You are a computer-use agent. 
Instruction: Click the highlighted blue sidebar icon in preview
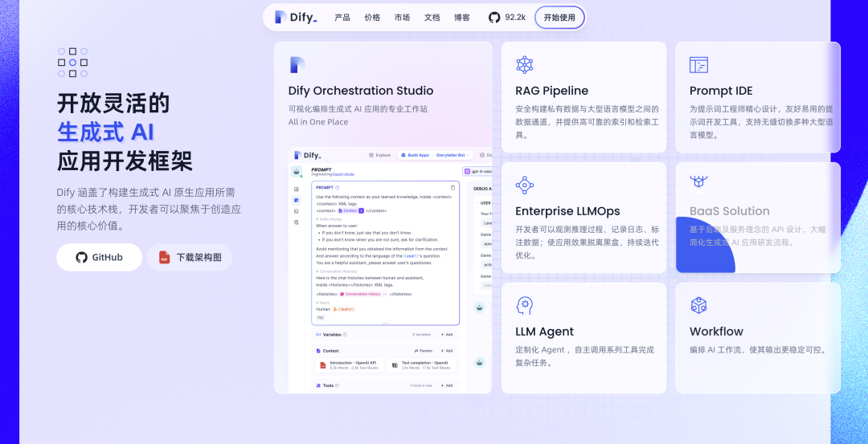click(x=297, y=200)
